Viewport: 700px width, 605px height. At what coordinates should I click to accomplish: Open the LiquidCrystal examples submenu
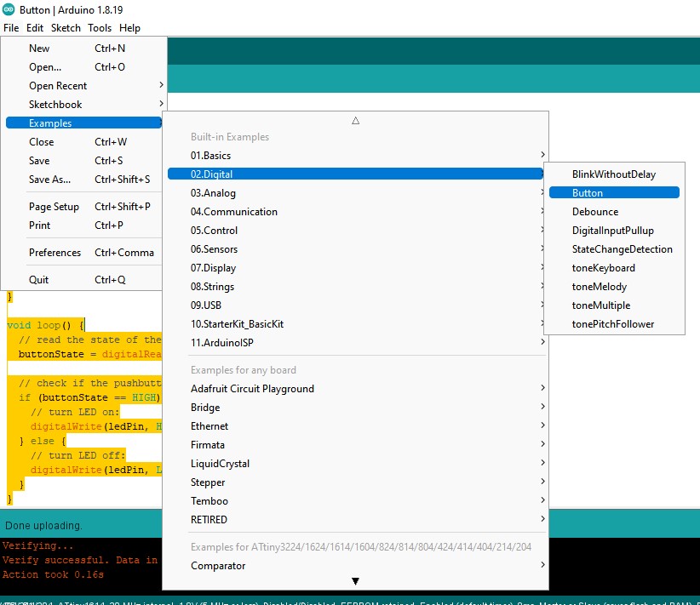point(355,464)
